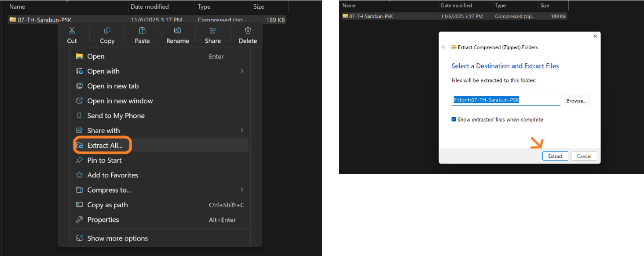Click back arrow in Extract dialog
The height and width of the screenshot is (256, 644).
(x=443, y=47)
